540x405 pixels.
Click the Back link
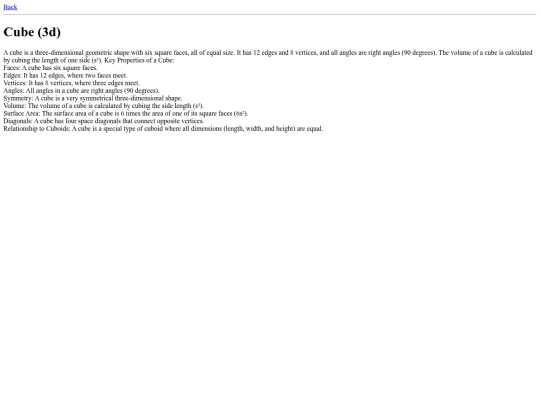click(10, 7)
